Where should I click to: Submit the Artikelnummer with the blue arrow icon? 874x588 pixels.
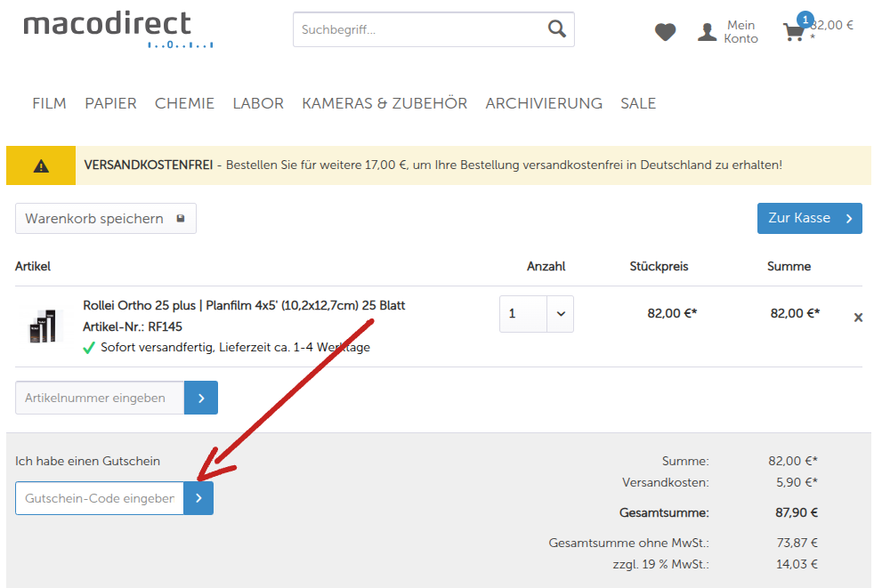[x=200, y=398]
